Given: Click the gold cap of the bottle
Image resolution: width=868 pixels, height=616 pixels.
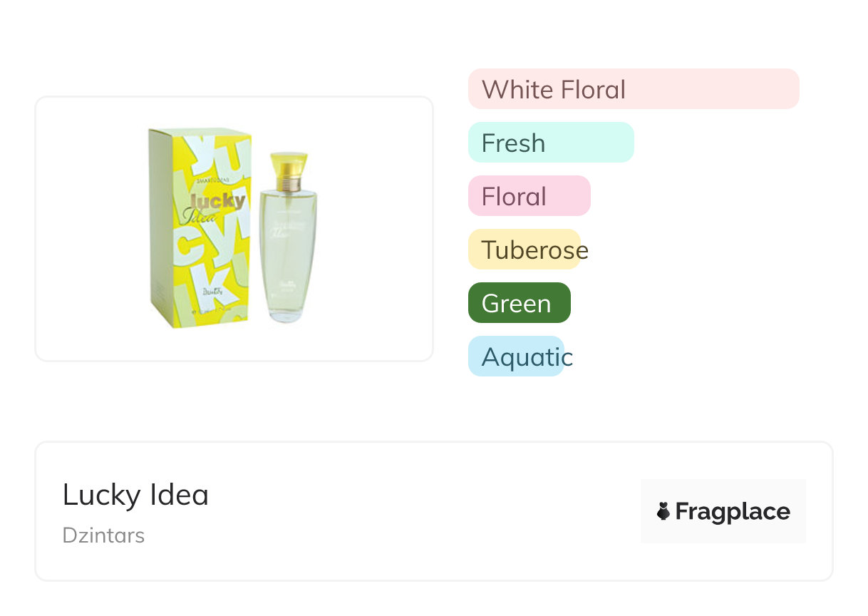Looking at the screenshot, I should click(x=289, y=168).
